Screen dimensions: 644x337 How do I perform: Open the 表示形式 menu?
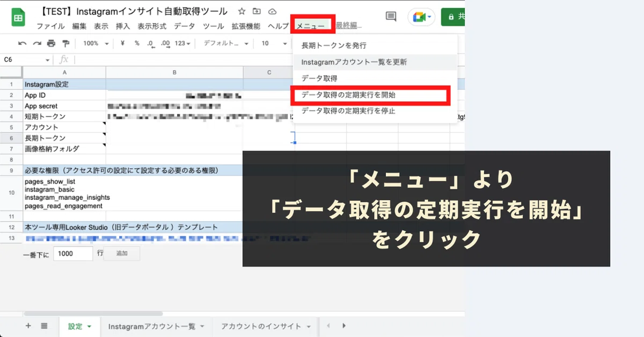pyautogui.click(x=152, y=26)
